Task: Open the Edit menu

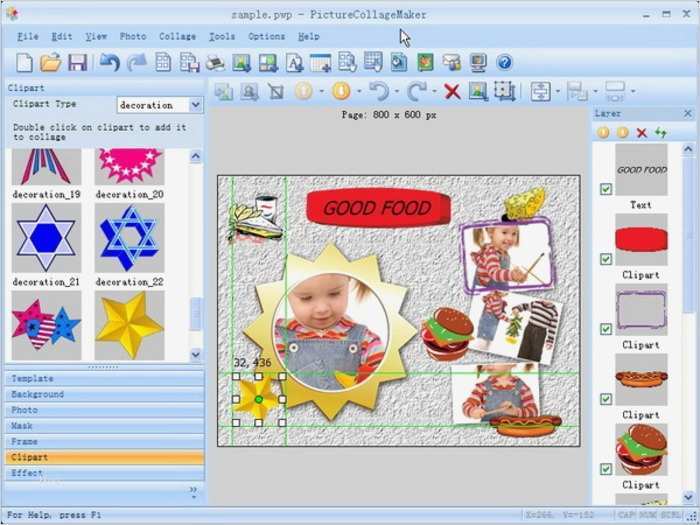Action: pyautogui.click(x=62, y=37)
